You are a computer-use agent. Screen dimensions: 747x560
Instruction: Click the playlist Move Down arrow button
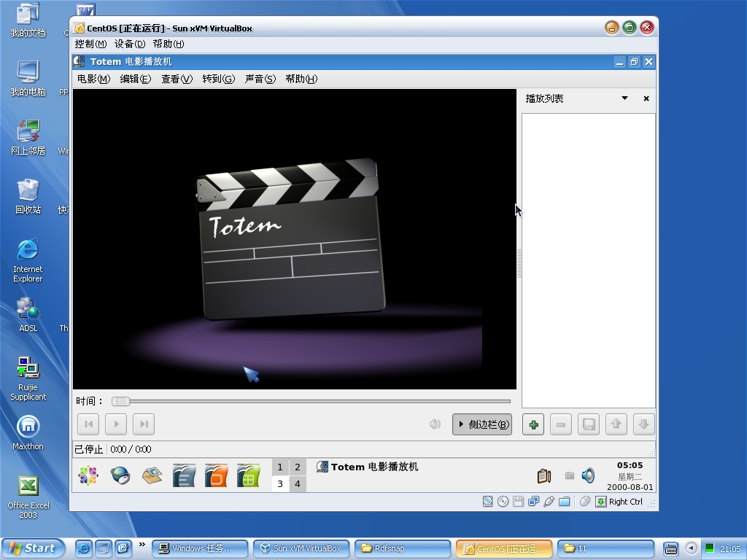point(643,424)
